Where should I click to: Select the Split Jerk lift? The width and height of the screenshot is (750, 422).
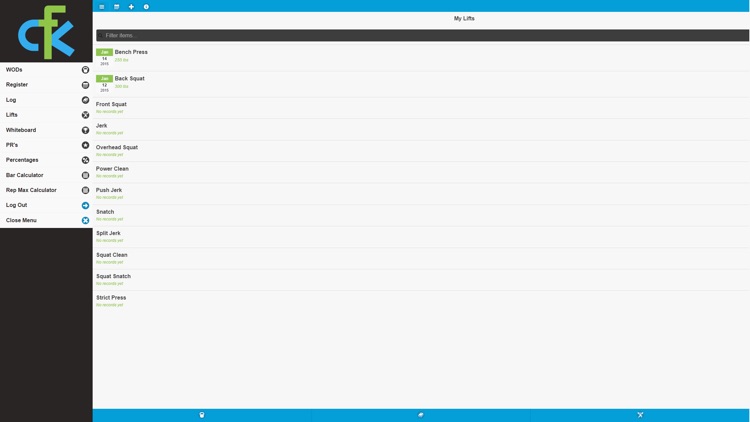click(421, 237)
